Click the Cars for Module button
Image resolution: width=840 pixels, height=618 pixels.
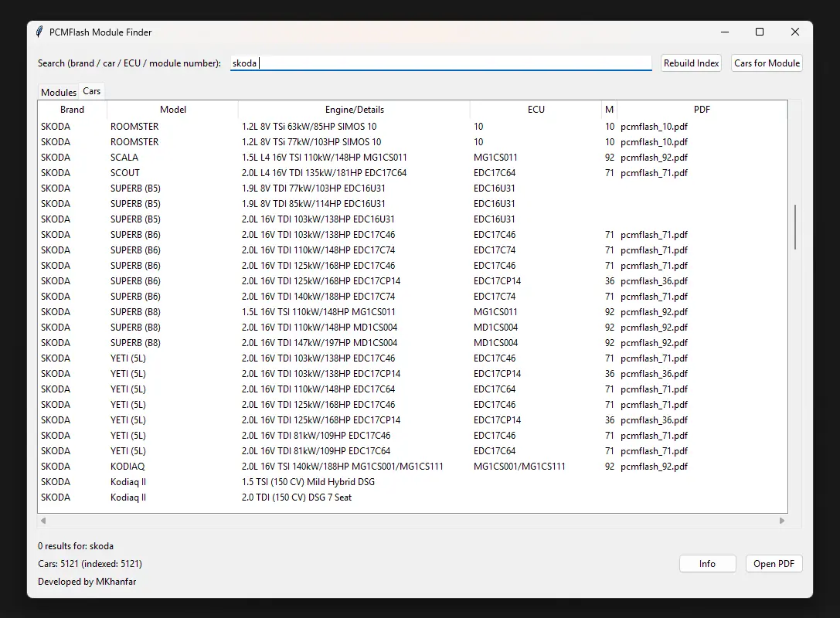[x=767, y=63]
